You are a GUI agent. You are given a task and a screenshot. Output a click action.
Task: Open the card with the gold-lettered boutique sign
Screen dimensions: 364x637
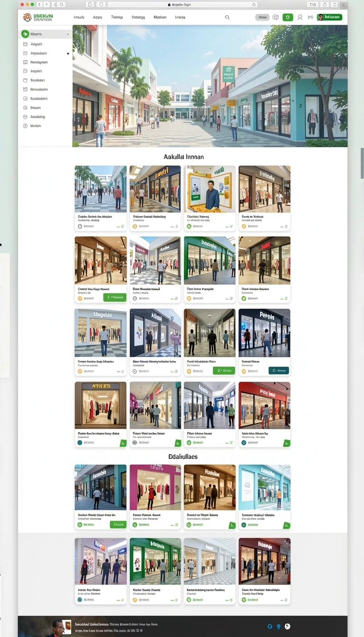[x=100, y=415]
